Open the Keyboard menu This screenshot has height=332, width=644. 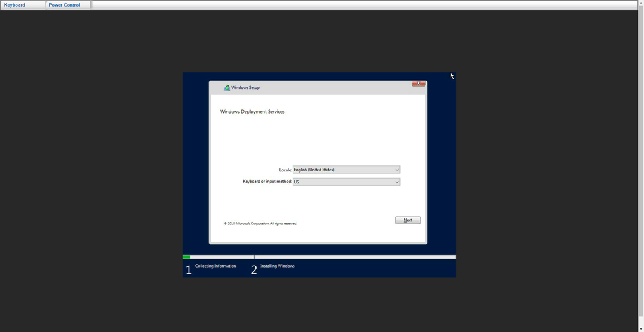pos(23,5)
